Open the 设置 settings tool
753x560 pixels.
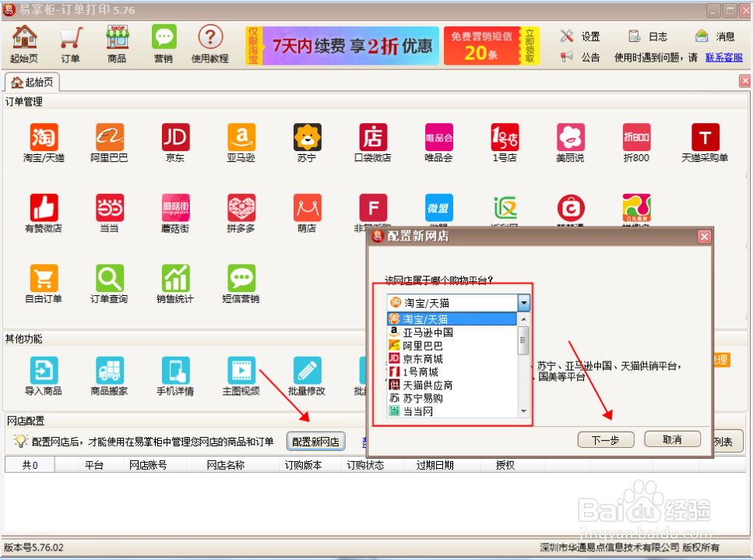[x=580, y=37]
